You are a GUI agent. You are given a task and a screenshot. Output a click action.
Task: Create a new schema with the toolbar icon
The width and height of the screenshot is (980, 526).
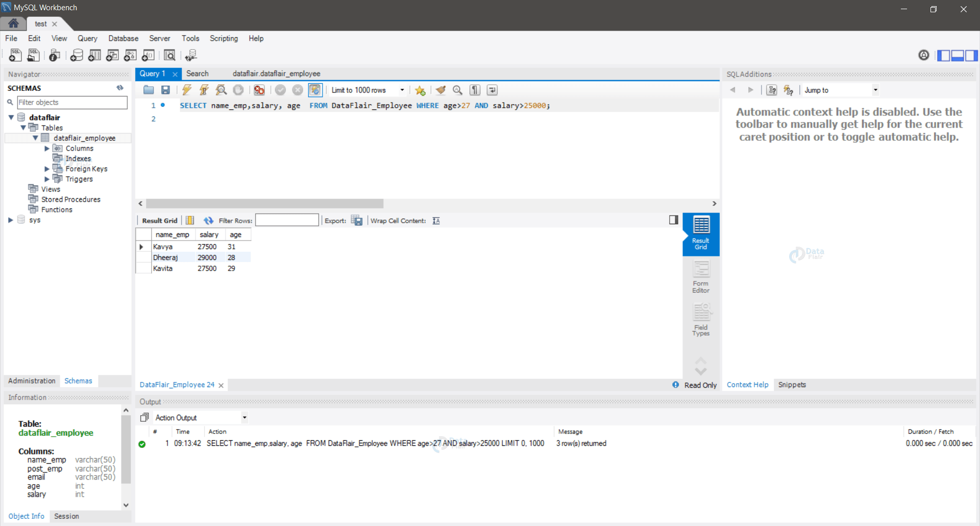click(x=77, y=55)
